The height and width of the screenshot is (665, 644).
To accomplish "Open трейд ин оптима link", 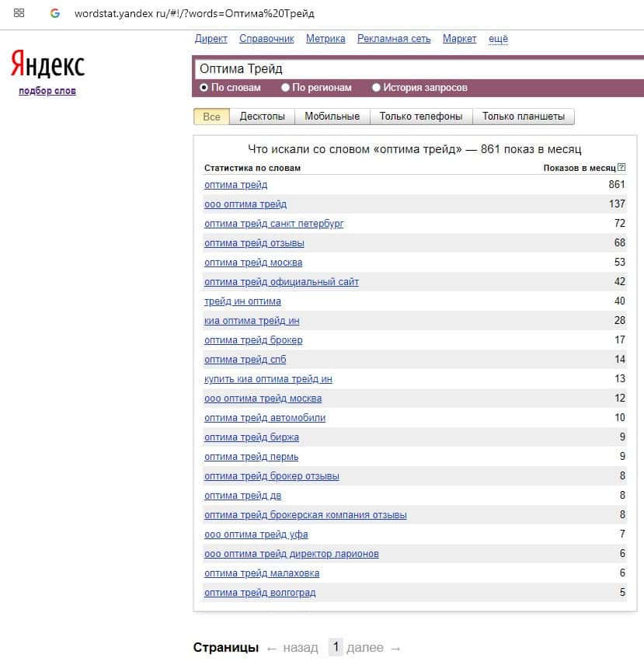I will [242, 301].
